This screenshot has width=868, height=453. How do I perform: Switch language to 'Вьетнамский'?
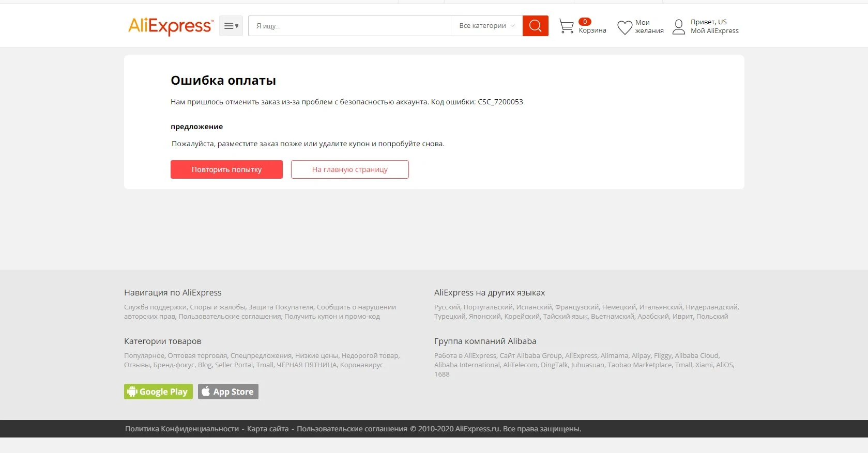tap(613, 317)
